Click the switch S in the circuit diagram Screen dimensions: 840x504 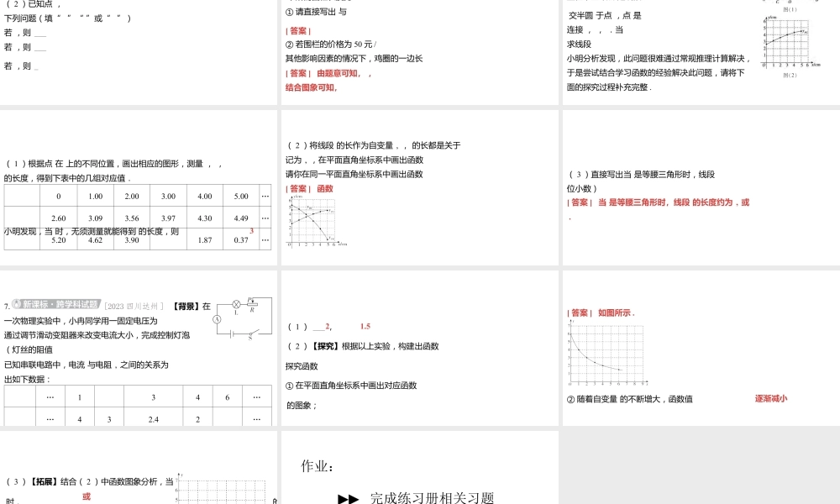click(250, 334)
